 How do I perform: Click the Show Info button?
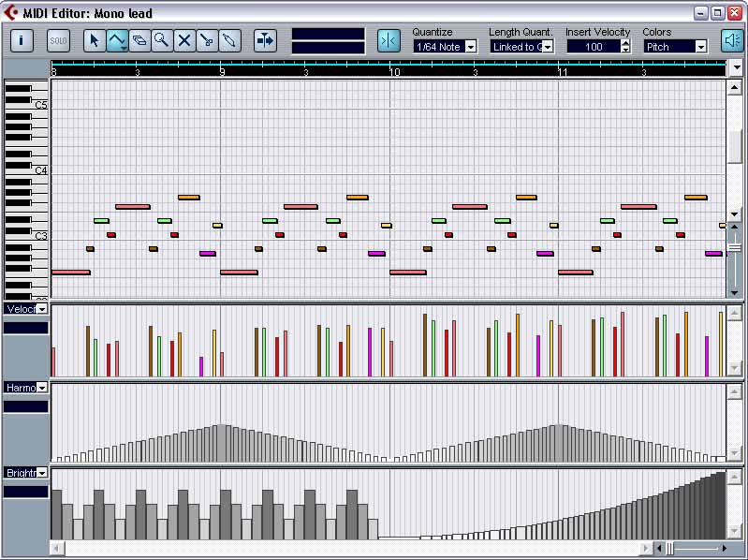tap(22, 41)
